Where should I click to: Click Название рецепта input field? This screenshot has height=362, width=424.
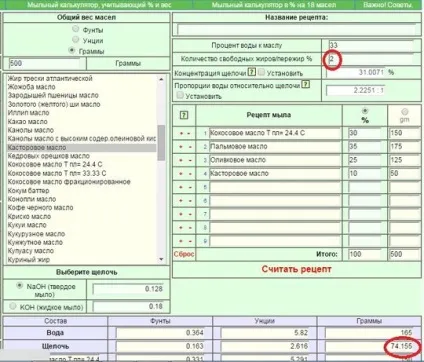click(296, 30)
